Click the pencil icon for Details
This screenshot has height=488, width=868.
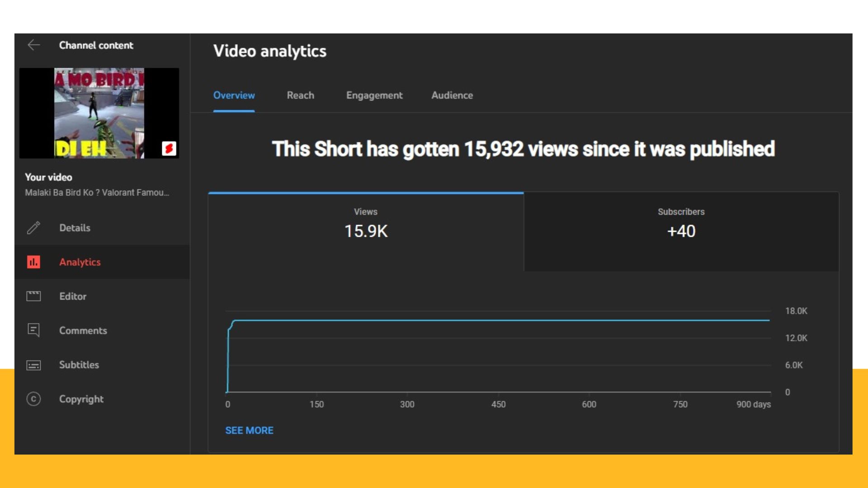click(33, 228)
